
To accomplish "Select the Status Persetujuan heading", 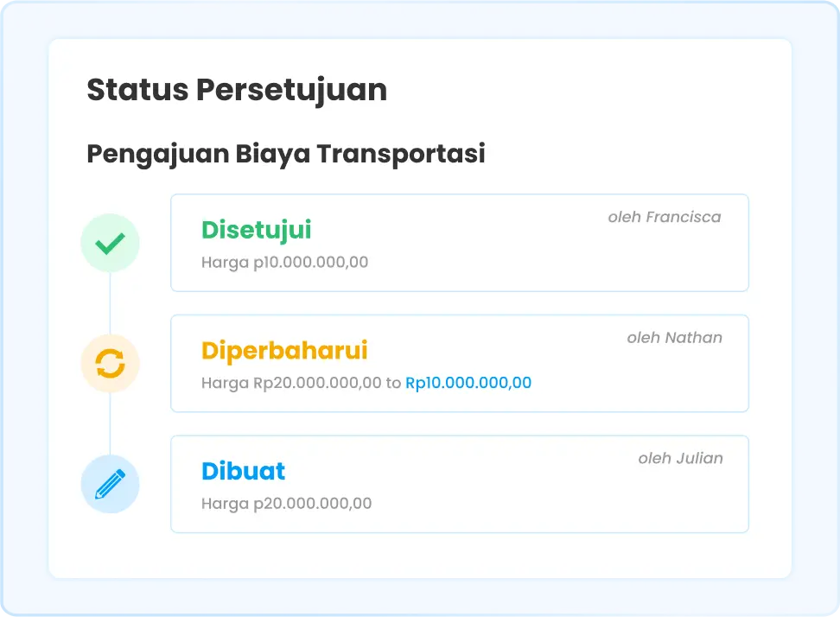I will pos(237,89).
